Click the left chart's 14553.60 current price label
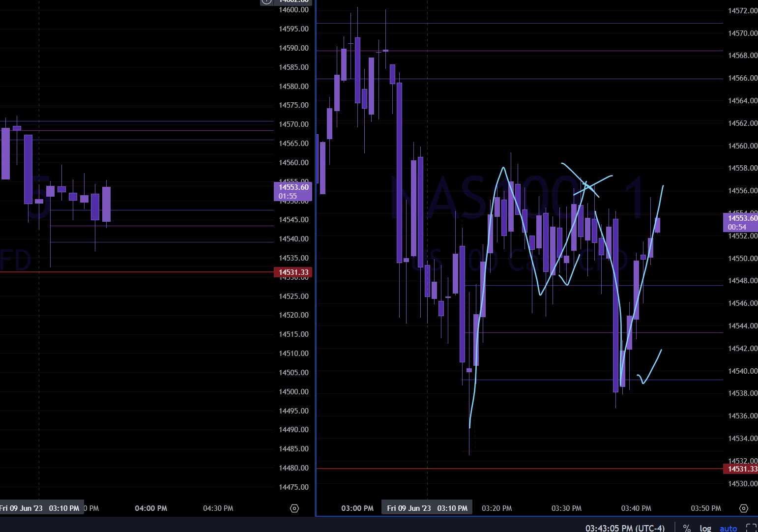 point(293,191)
